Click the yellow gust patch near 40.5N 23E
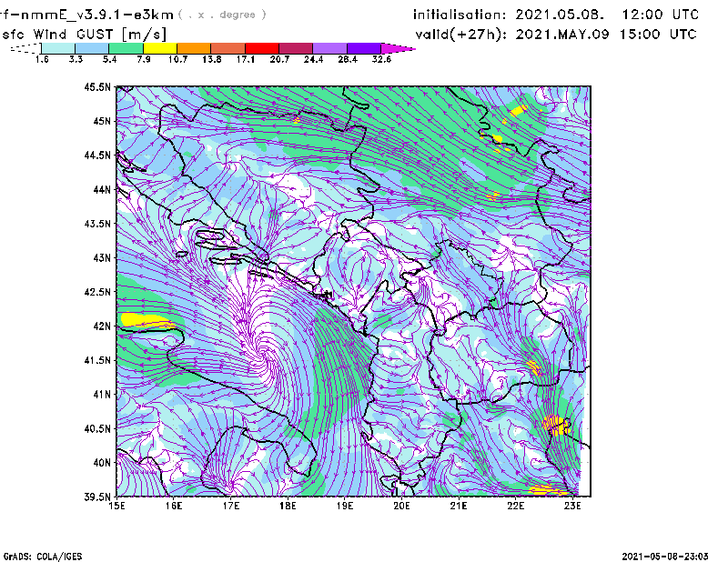This screenshot has width=728, height=562. tap(556, 425)
